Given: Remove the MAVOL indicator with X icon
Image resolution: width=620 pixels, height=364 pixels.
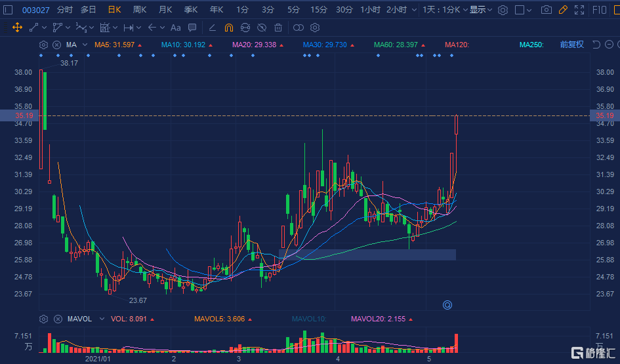Looking at the screenshot, I should [58, 319].
